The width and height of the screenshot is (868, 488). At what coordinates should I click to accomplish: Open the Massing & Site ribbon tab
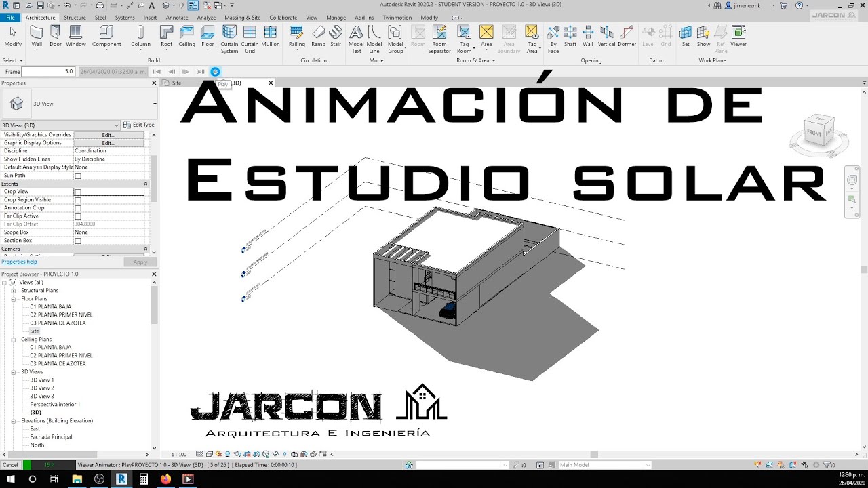(x=242, y=18)
